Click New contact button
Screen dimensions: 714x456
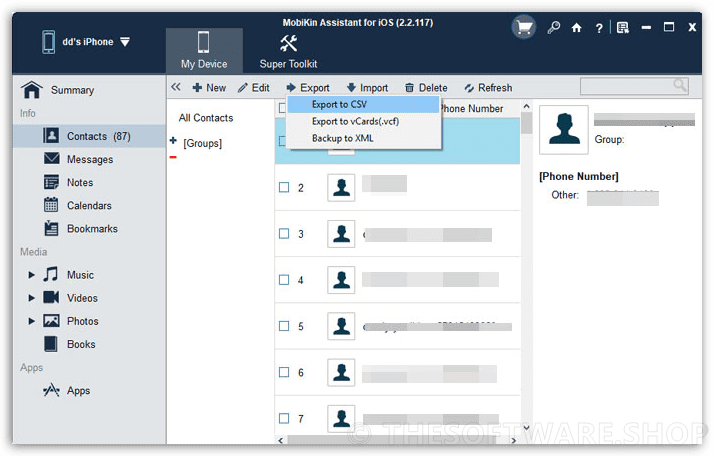pos(209,87)
